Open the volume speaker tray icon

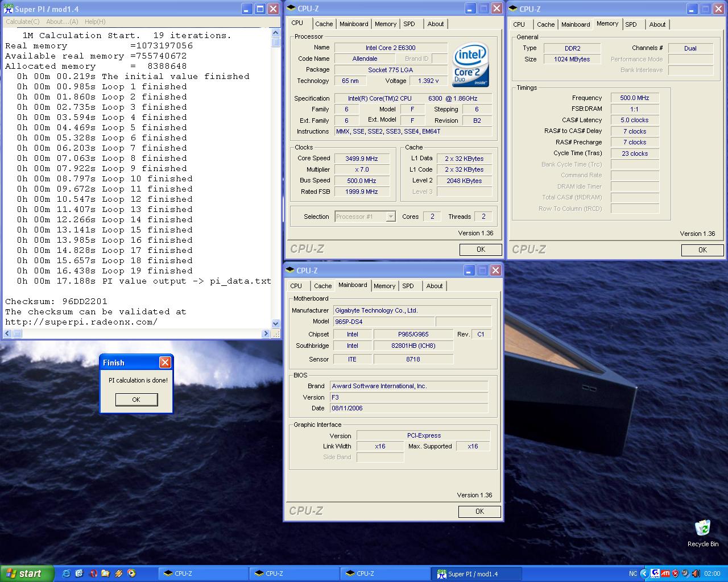point(696,573)
